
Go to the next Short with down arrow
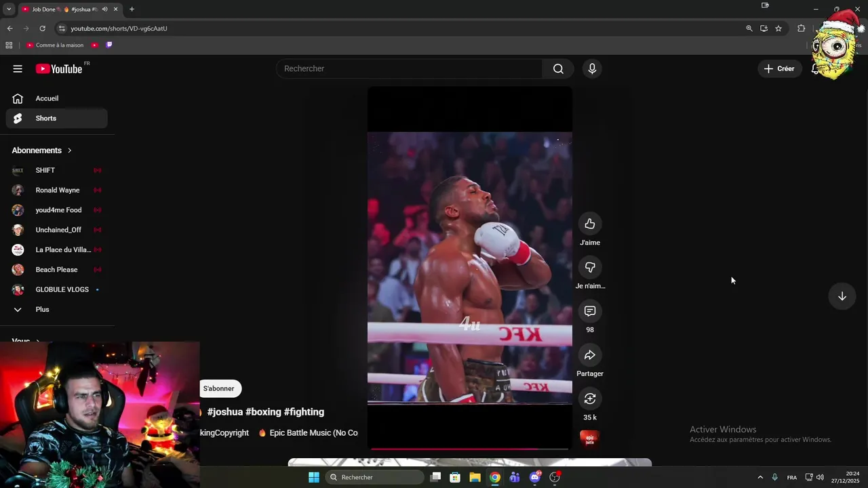coord(842,296)
